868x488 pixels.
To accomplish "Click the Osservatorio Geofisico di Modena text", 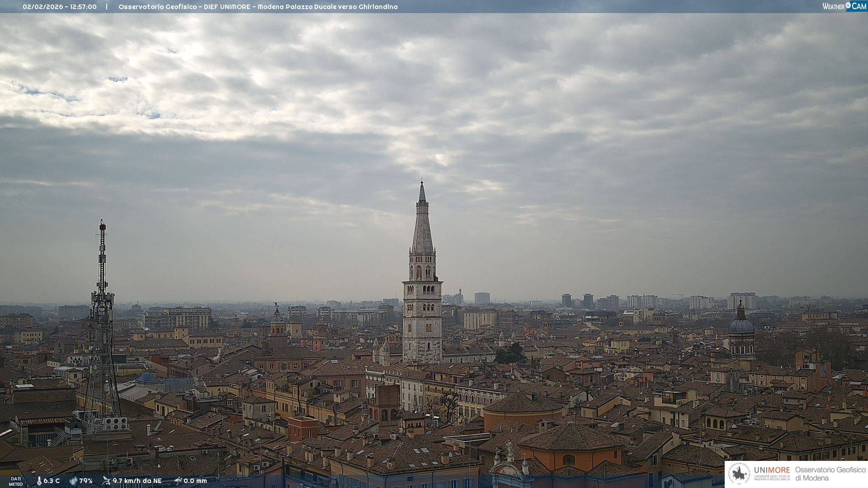I will point(830,474).
